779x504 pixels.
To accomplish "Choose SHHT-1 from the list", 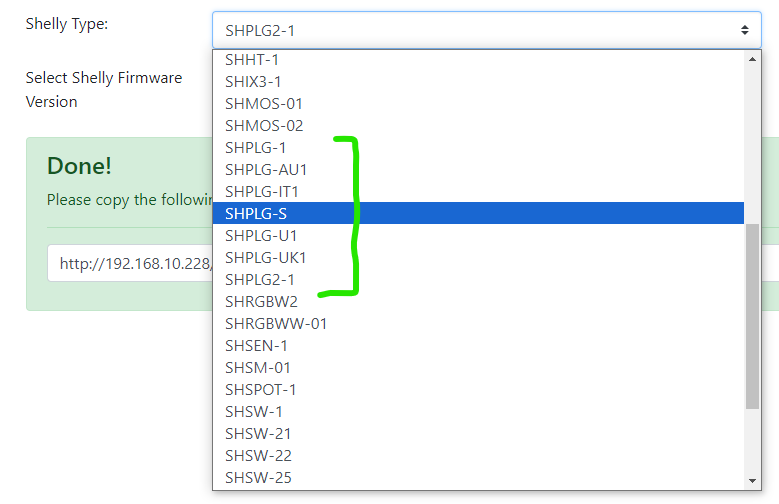I will [x=478, y=60].
